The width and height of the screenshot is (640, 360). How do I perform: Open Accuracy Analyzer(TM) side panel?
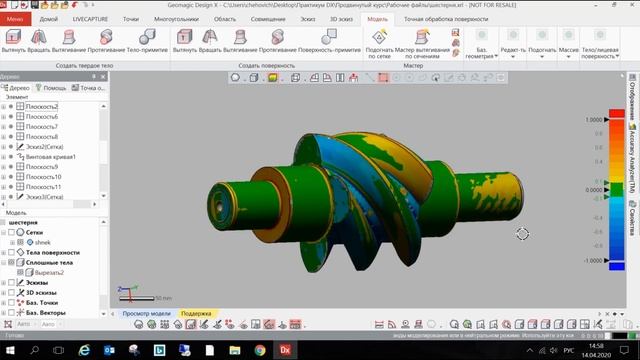pyautogui.click(x=632, y=158)
